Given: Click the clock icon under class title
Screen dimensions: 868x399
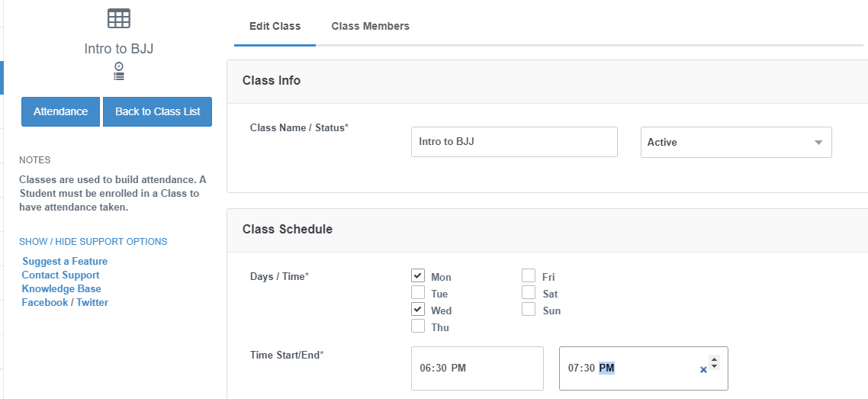Looking at the screenshot, I should (x=119, y=66).
